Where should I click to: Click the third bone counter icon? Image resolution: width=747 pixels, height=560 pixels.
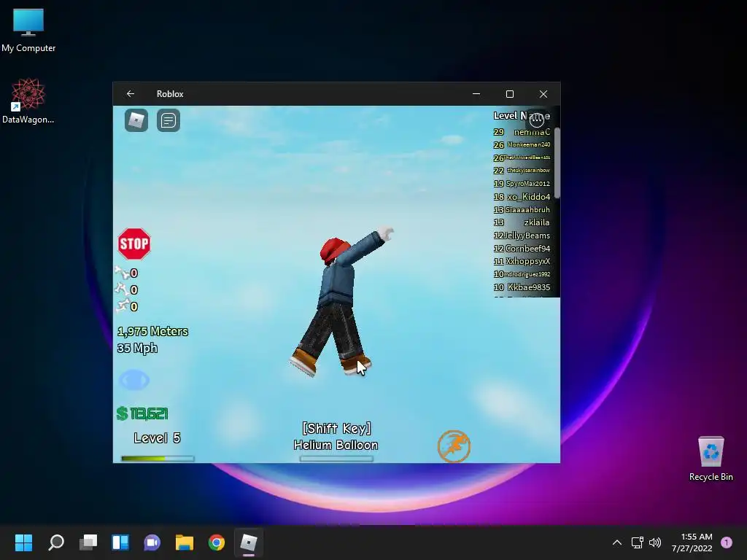(x=123, y=306)
